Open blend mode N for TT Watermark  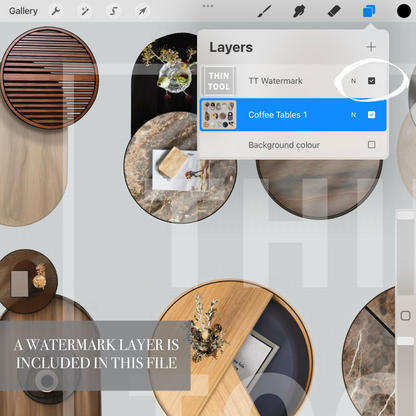click(x=353, y=81)
